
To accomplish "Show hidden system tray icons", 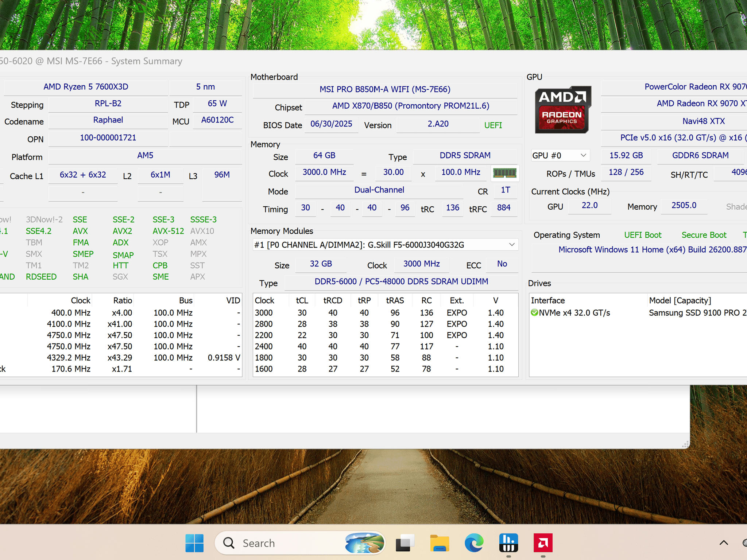I will click(x=724, y=543).
